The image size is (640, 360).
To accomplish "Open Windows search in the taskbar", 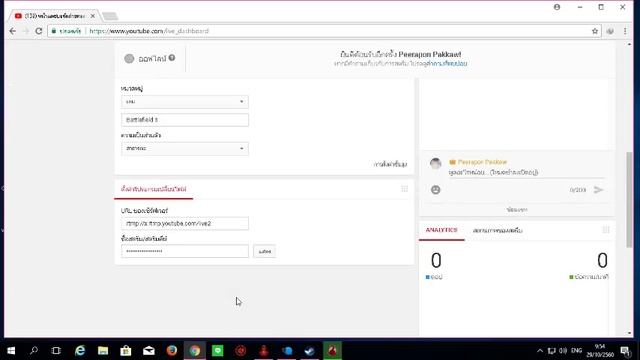I will click(x=34, y=351).
